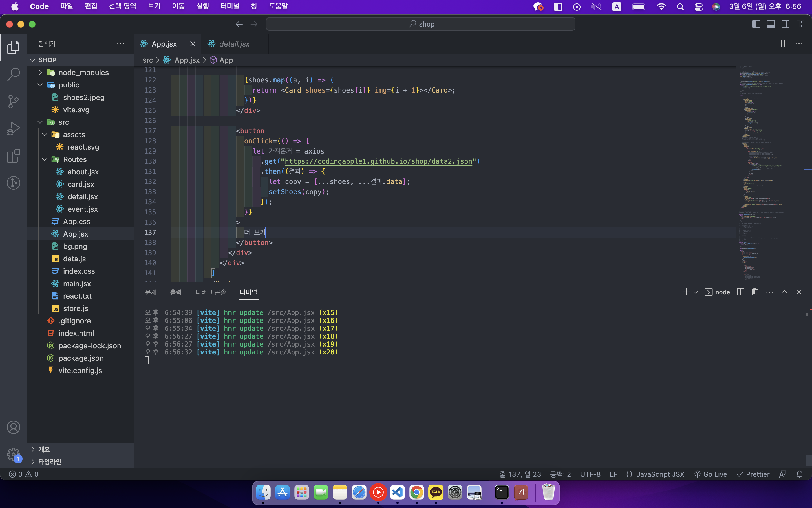Collapse the SHOP root folder
The image size is (812, 508).
click(x=81, y=60)
